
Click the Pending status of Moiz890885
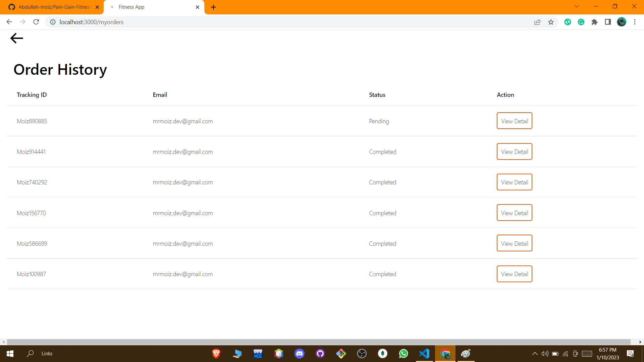coord(379,121)
